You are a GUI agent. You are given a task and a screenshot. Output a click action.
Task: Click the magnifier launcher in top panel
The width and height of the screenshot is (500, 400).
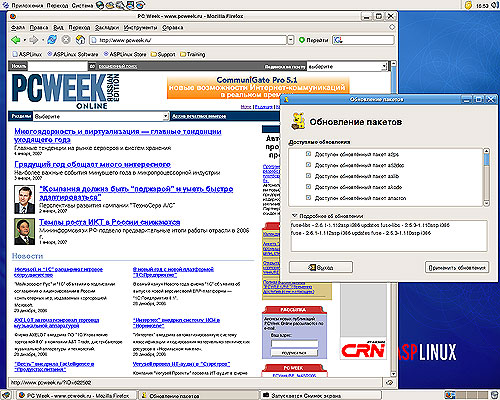point(120,5)
